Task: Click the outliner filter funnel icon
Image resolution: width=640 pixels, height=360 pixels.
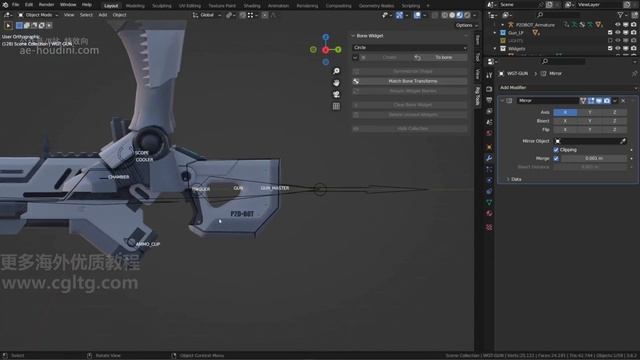Action: 620,15
